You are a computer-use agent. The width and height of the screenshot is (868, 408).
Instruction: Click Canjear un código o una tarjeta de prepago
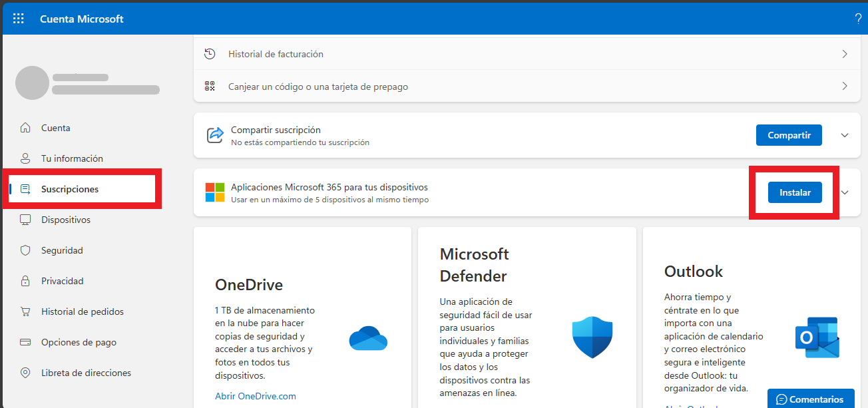coord(318,87)
